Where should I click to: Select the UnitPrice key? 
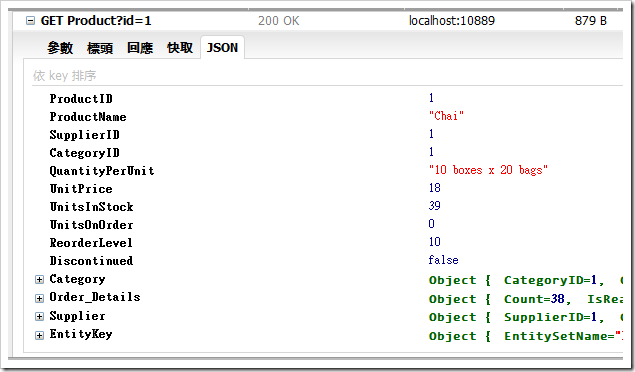[x=81, y=189]
